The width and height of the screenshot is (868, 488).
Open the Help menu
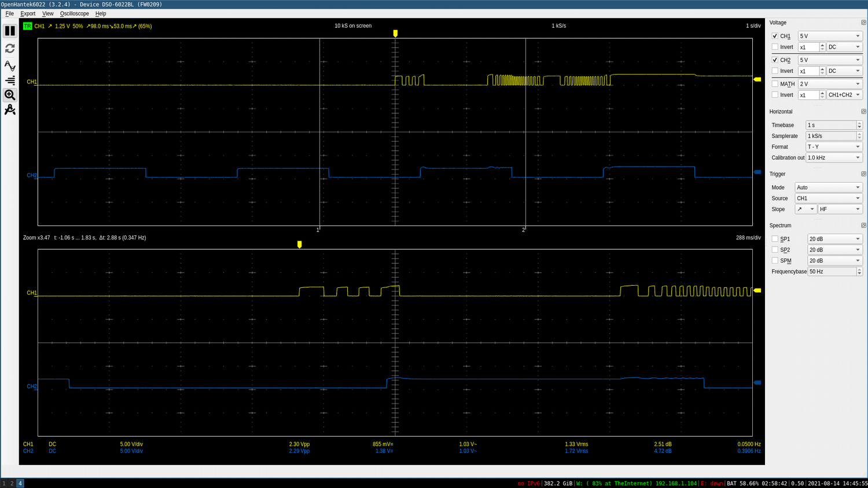tap(101, 13)
